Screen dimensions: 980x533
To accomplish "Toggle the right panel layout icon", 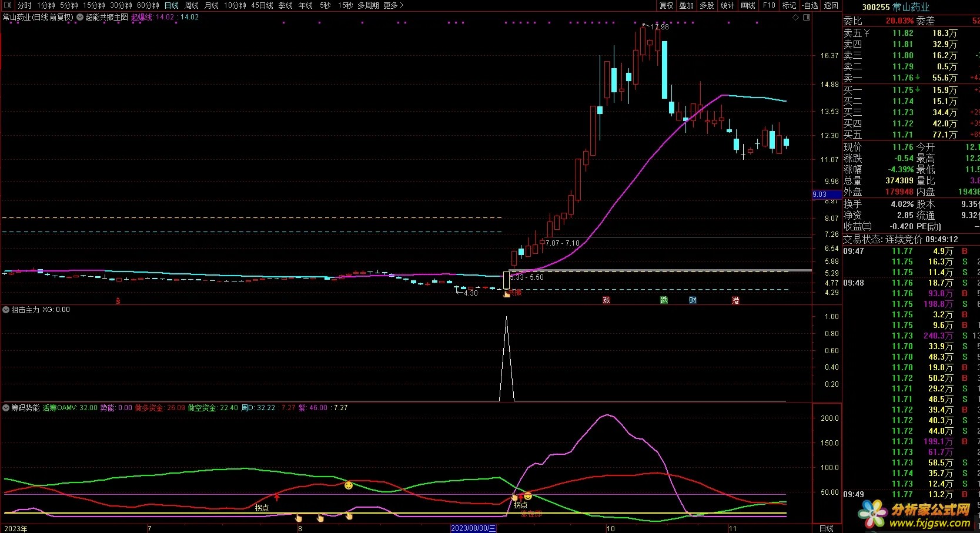I will [x=807, y=18].
